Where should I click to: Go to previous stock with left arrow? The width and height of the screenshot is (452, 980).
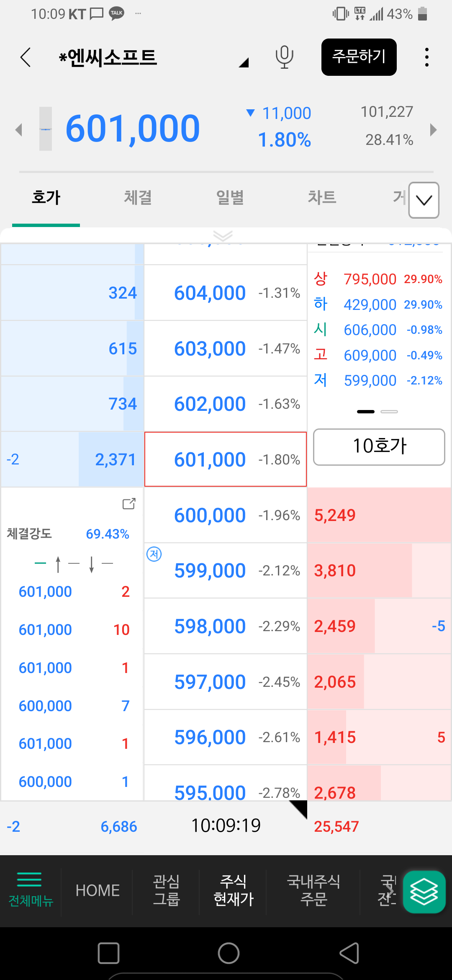18,129
